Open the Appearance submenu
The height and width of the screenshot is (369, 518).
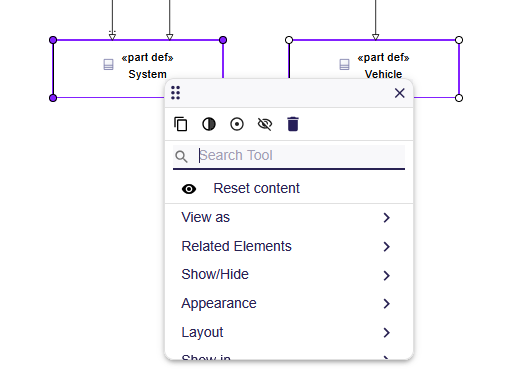[289, 303]
